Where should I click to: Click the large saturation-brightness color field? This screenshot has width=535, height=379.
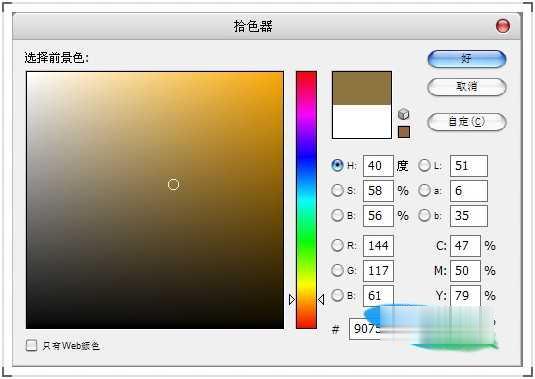(x=155, y=200)
